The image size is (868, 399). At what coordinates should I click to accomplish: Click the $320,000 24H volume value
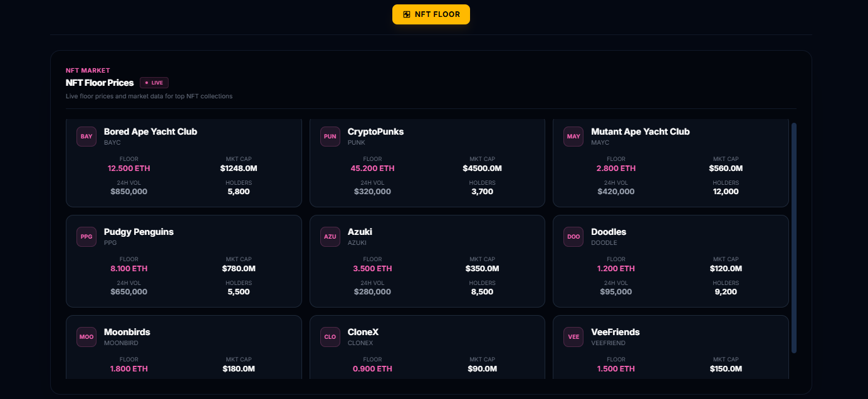point(372,192)
